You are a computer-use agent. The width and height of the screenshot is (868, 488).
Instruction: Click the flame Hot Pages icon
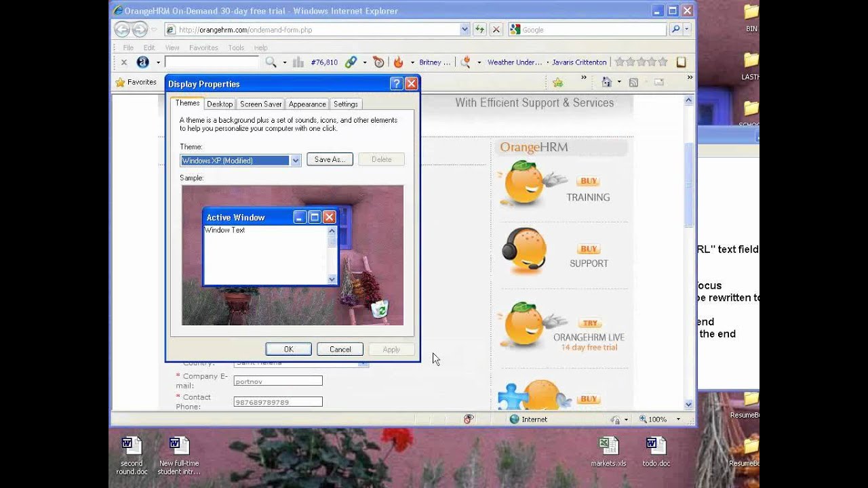[398, 62]
